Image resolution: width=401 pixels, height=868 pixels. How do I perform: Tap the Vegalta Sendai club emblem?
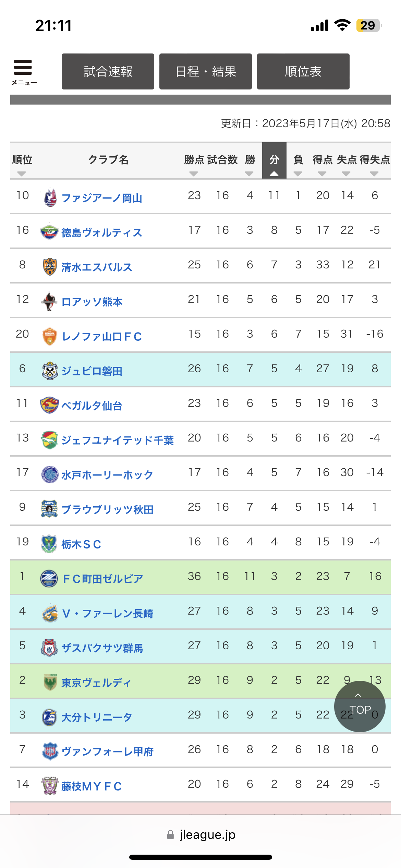click(50, 405)
